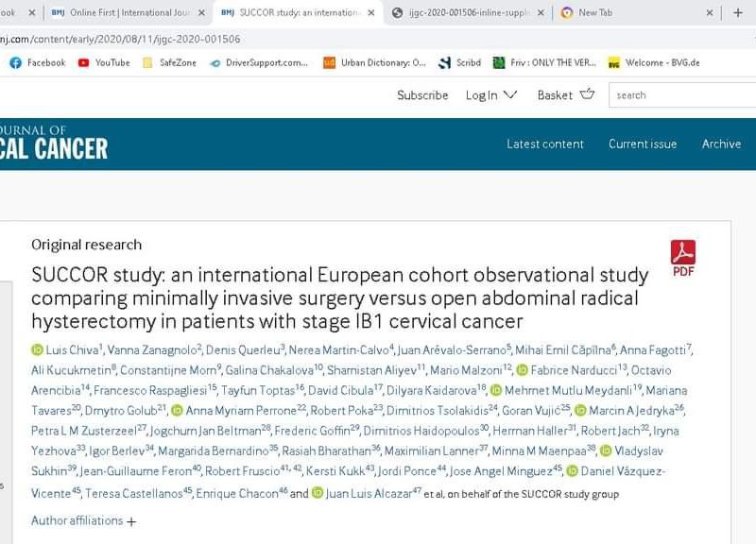Click into the site search field
Image resolution: width=756 pixels, height=544 pixels.
[682, 94]
